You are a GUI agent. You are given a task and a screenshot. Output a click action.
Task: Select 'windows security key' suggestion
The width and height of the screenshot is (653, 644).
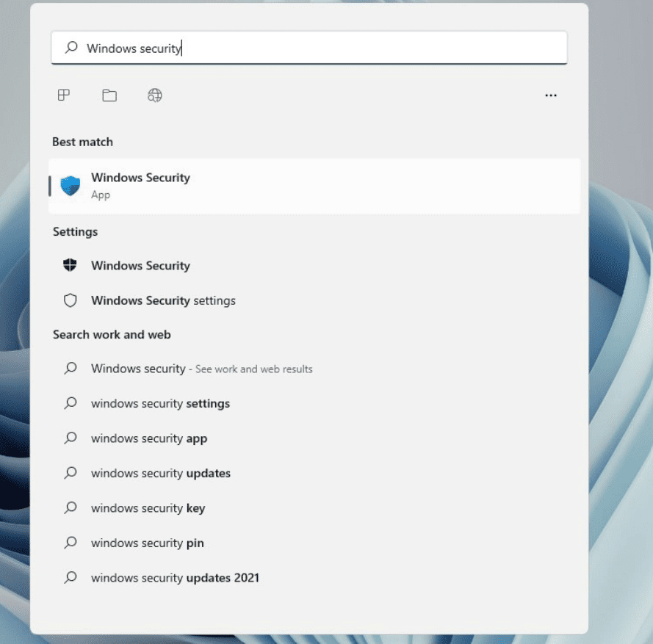pos(314,508)
